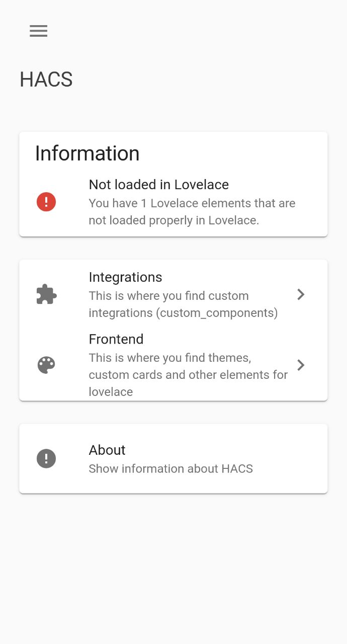Viewport: 347px width, 644px height.
Task: Click the Lovelace elements warning description
Action: point(192,212)
